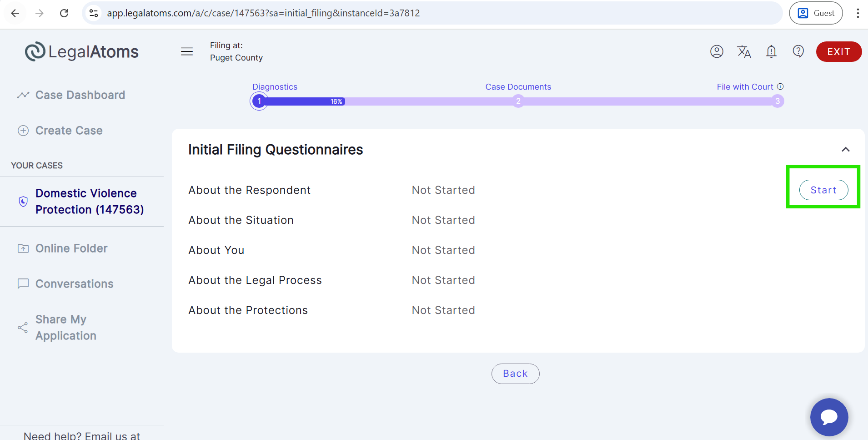Click step 2 Case Documents marker
This screenshot has width=868, height=440.
click(518, 101)
